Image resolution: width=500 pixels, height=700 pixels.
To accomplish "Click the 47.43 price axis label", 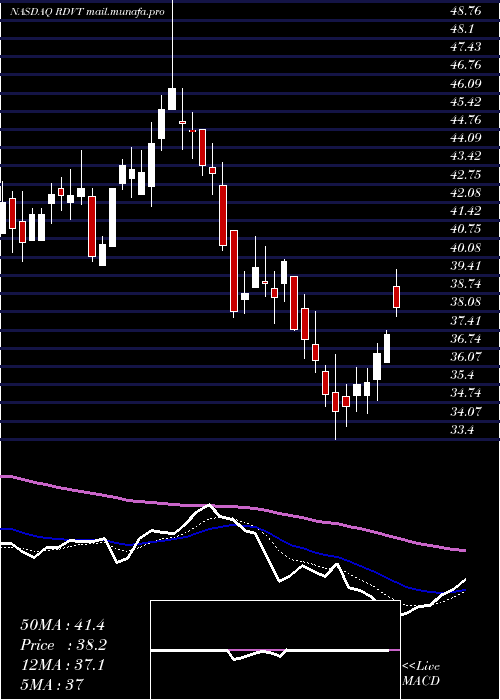I will [465, 47].
